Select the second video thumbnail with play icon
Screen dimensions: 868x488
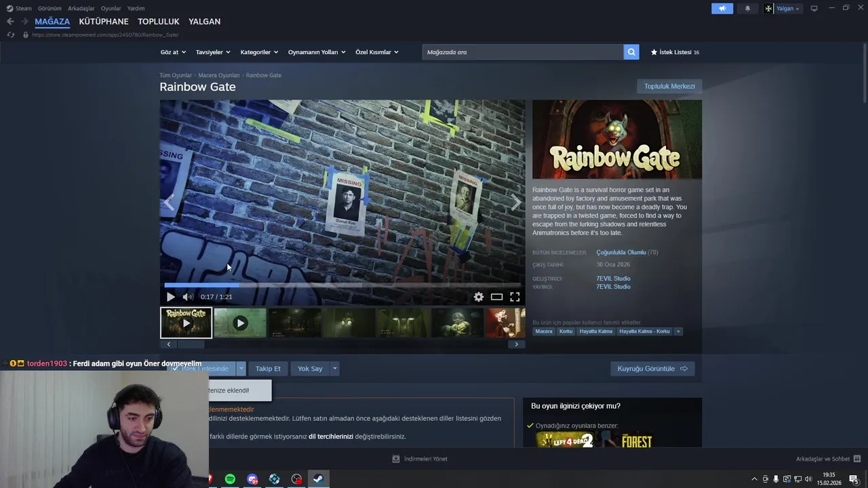[x=240, y=323]
